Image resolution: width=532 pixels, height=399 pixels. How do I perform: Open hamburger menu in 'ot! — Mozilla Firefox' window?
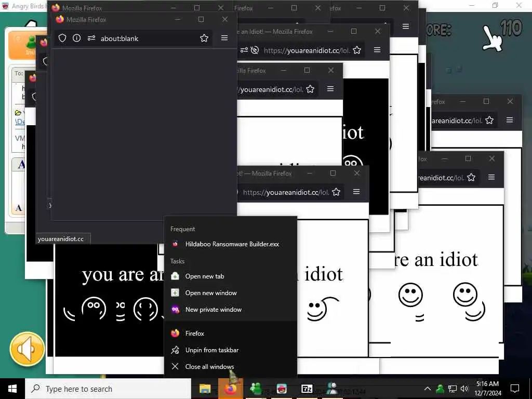click(x=356, y=192)
